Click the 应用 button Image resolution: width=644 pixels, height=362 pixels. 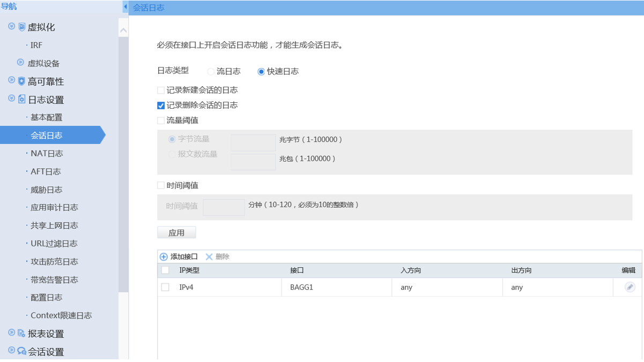tap(176, 233)
